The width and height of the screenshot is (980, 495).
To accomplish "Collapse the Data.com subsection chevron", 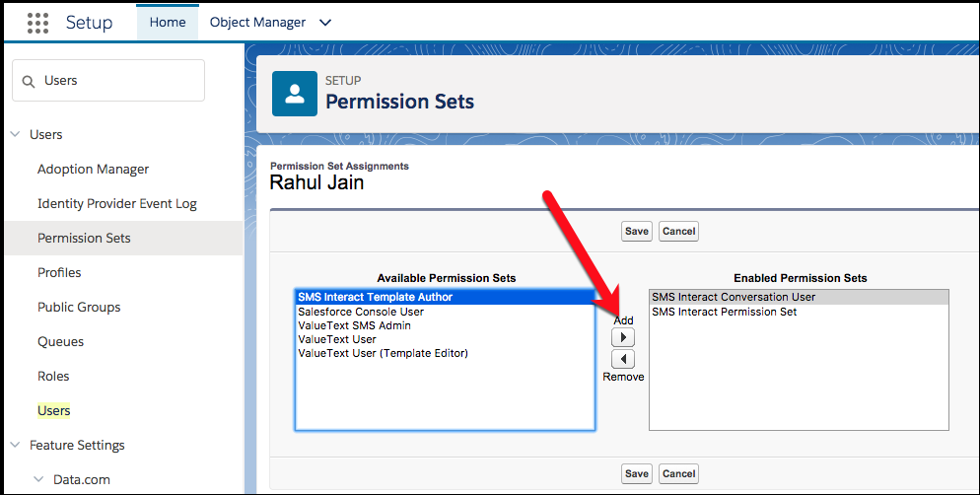I will tap(38, 479).
